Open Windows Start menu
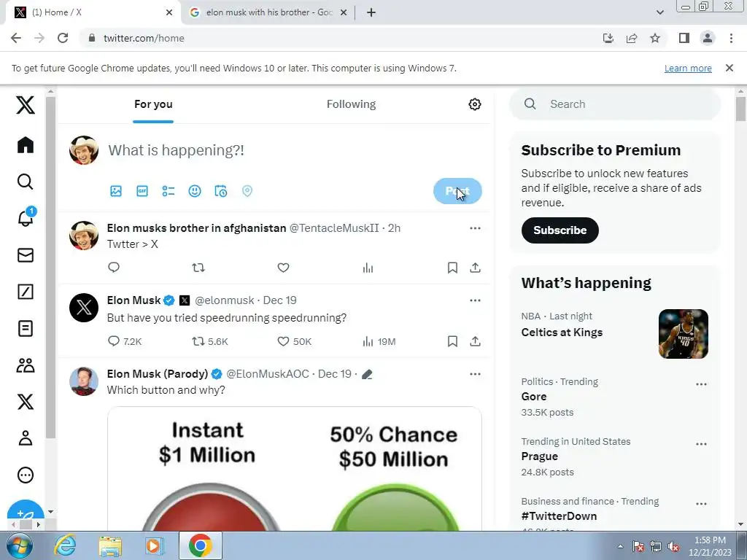The image size is (747, 560). click(20, 545)
